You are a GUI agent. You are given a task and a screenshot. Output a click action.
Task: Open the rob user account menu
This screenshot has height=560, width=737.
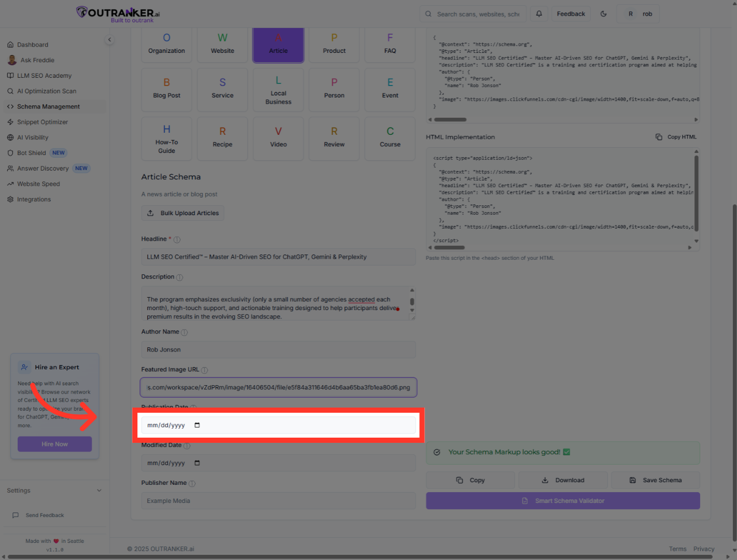click(638, 14)
